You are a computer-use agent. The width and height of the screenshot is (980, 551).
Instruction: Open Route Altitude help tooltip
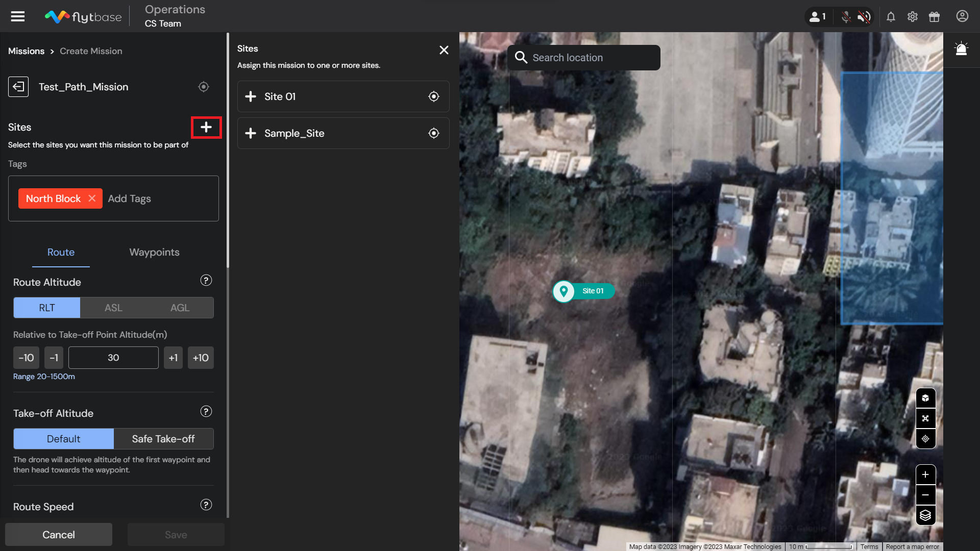pos(206,281)
